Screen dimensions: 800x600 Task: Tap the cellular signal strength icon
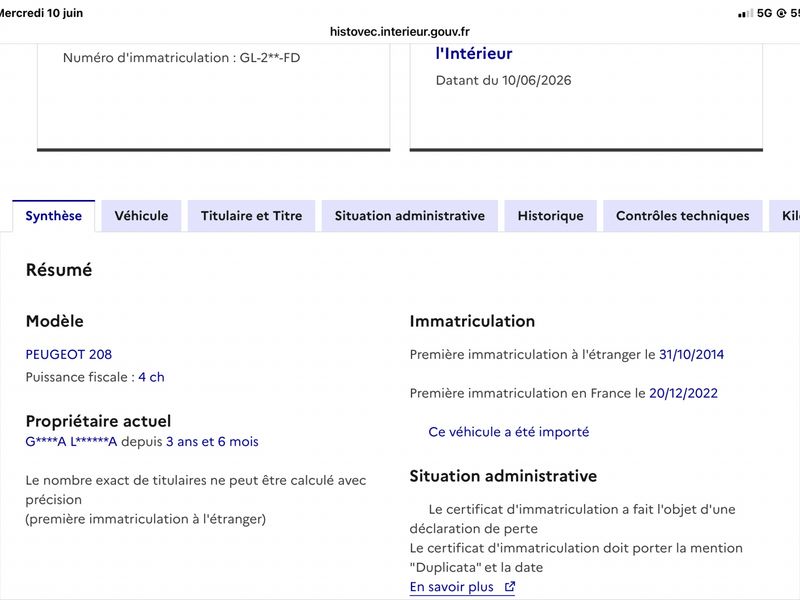click(745, 13)
